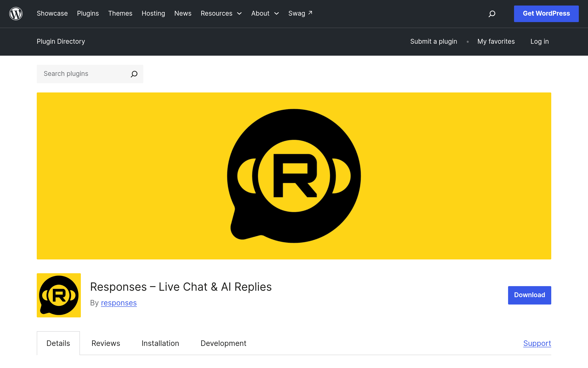588x368 pixels.
Task: Open the Development tab
Action: (x=223, y=343)
